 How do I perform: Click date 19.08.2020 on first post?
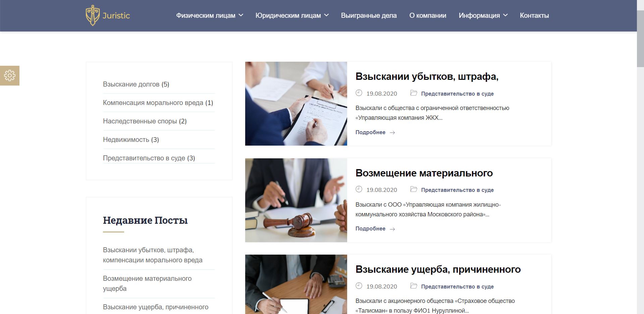pyautogui.click(x=382, y=94)
